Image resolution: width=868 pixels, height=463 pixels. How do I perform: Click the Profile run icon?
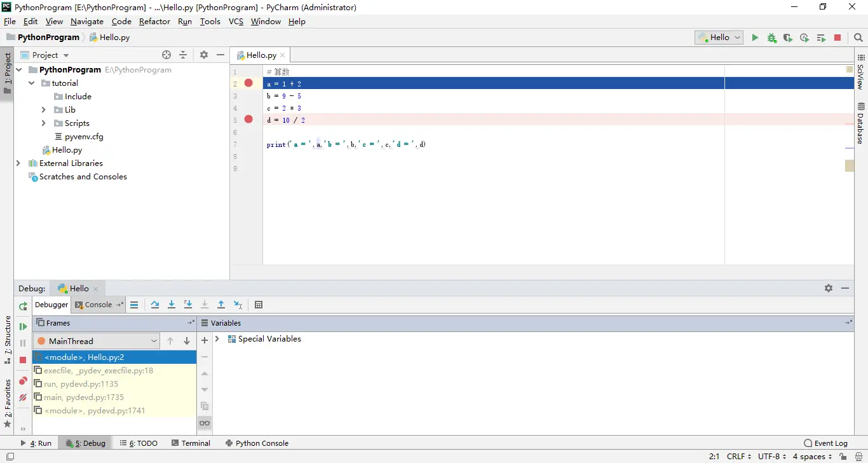coord(804,38)
